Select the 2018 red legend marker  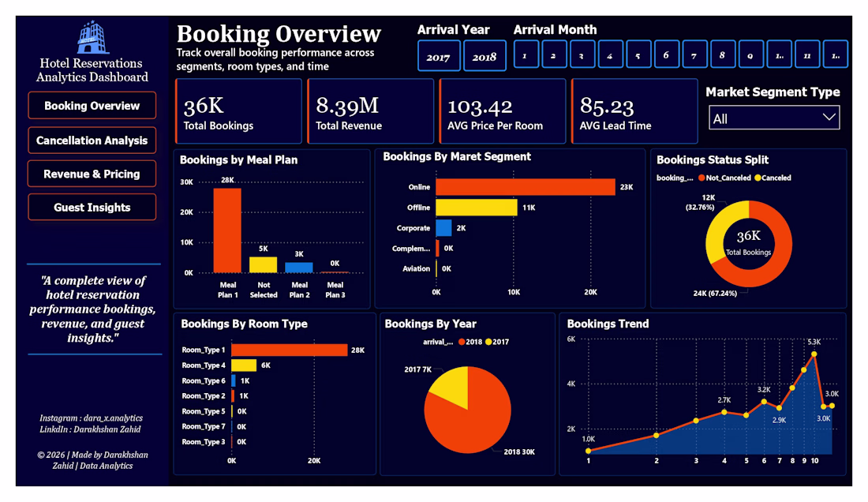[461, 342]
